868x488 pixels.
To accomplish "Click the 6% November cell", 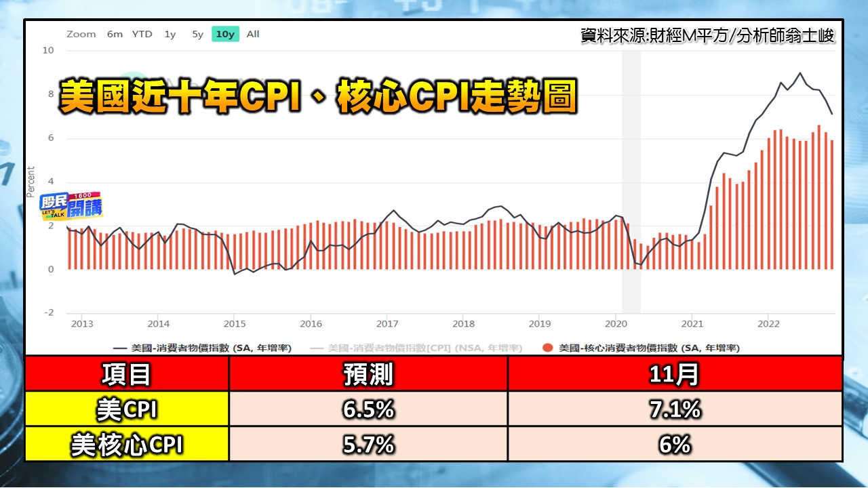I will point(675,444).
